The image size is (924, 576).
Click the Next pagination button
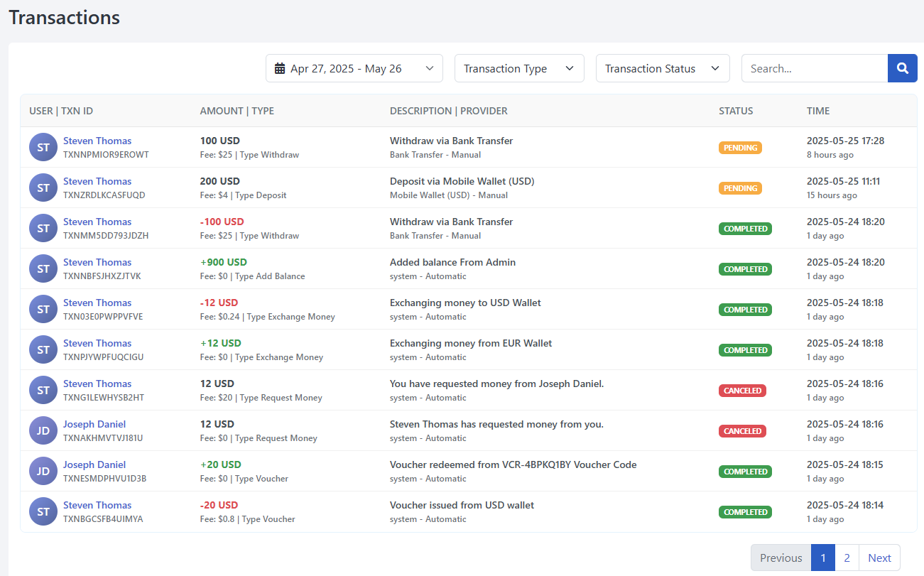879,558
